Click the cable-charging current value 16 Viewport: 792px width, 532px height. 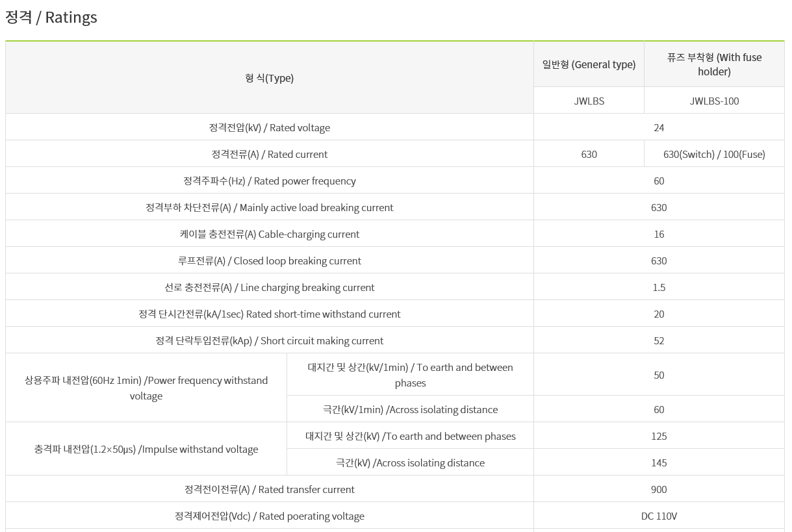(659, 234)
